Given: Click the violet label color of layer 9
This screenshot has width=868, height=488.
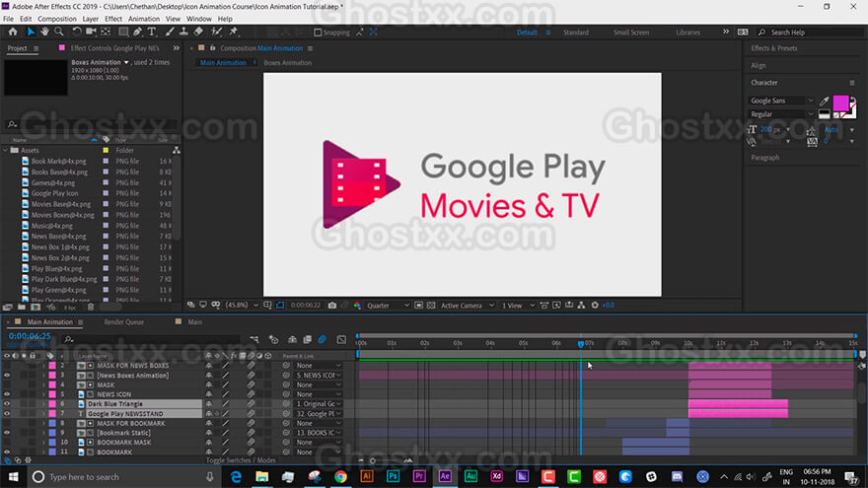Looking at the screenshot, I should (52, 433).
